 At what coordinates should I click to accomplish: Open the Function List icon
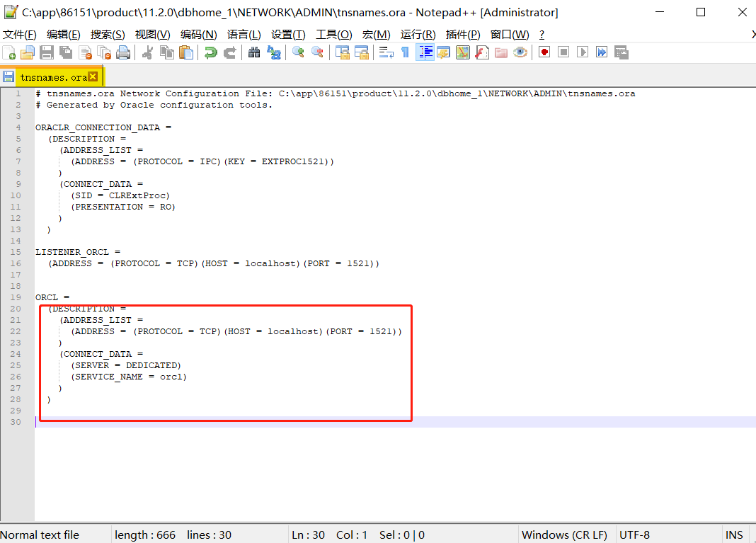coord(482,52)
